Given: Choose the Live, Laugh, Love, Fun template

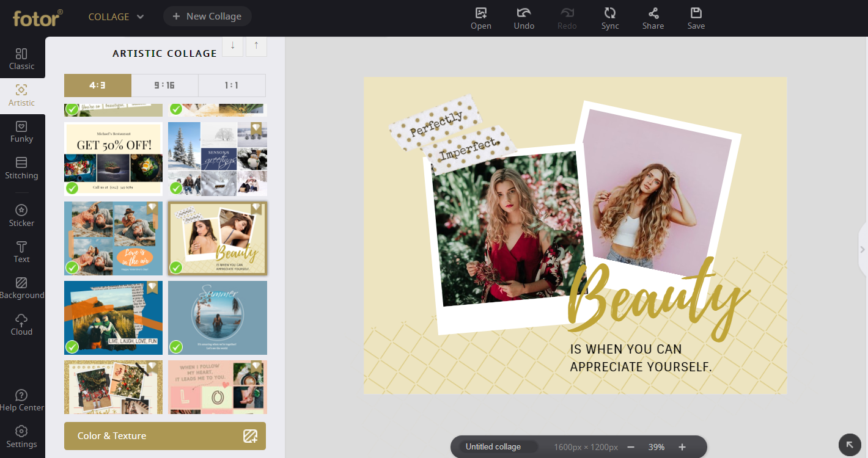Looking at the screenshot, I should pyautogui.click(x=114, y=318).
